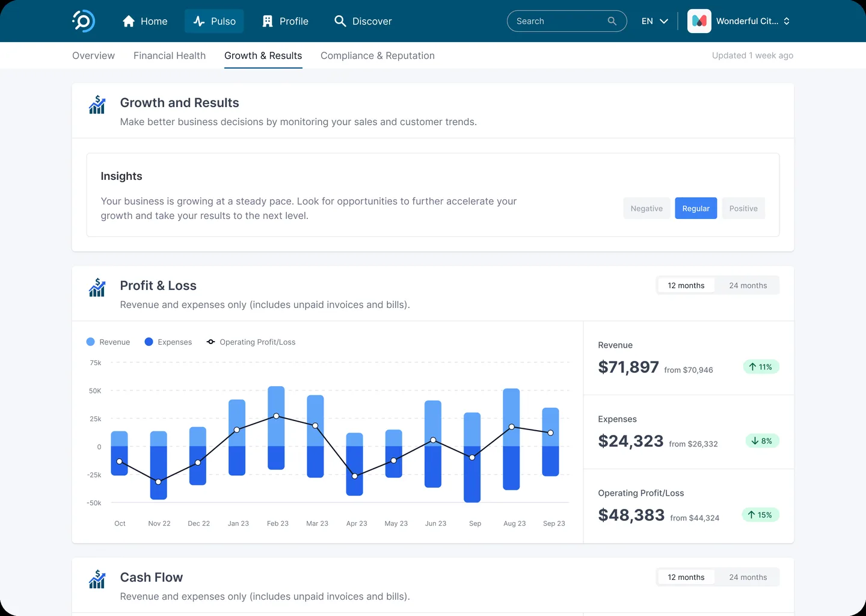Toggle Expenses legend color dot
This screenshot has height=616, width=866.
coord(149,342)
